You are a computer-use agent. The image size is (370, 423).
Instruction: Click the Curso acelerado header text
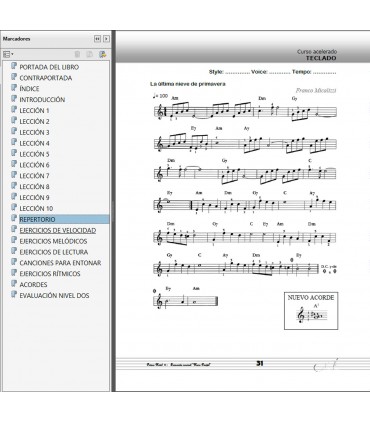click(x=317, y=52)
